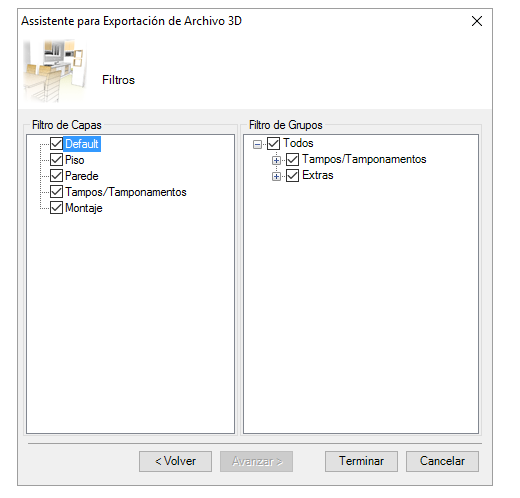The width and height of the screenshot is (520, 498).
Task: Disable the Parede layer checkbox
Action: coord(56,176)
